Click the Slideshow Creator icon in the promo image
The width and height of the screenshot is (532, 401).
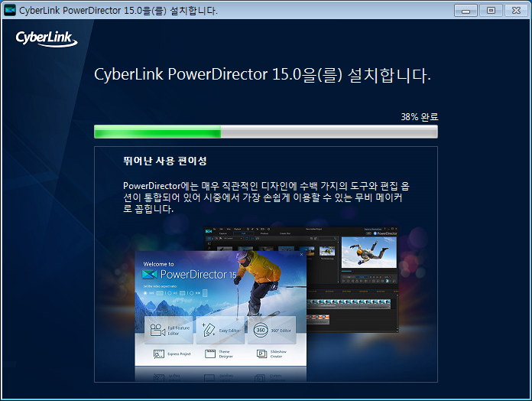[x=261, y=354]
